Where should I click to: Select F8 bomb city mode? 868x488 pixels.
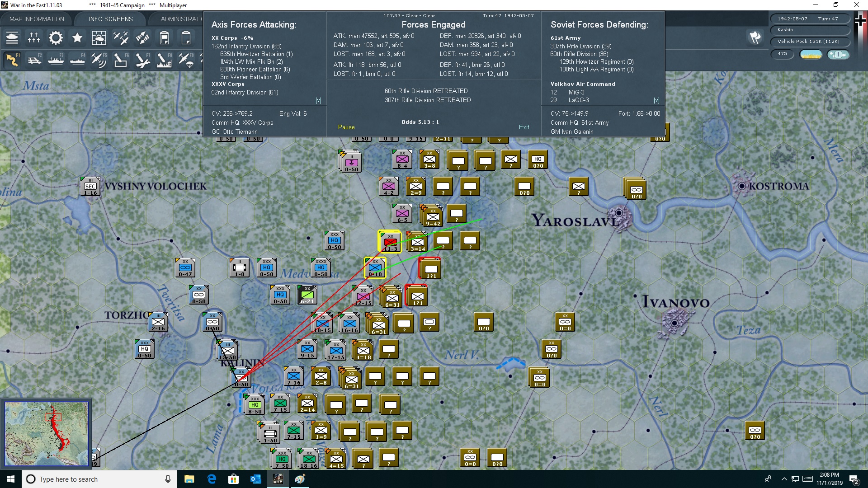pyautogui.click(x=164, y=60)
